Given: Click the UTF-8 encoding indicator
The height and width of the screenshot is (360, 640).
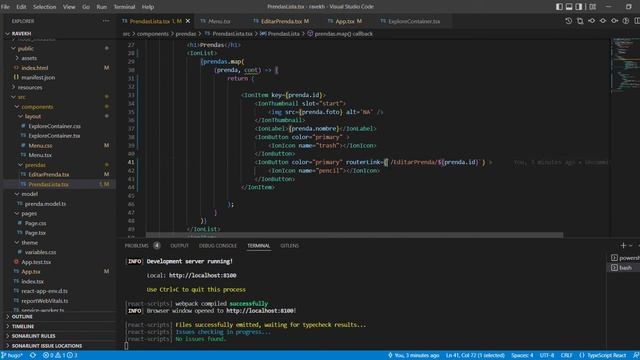Looking at the screenshot, I should 547,356.
